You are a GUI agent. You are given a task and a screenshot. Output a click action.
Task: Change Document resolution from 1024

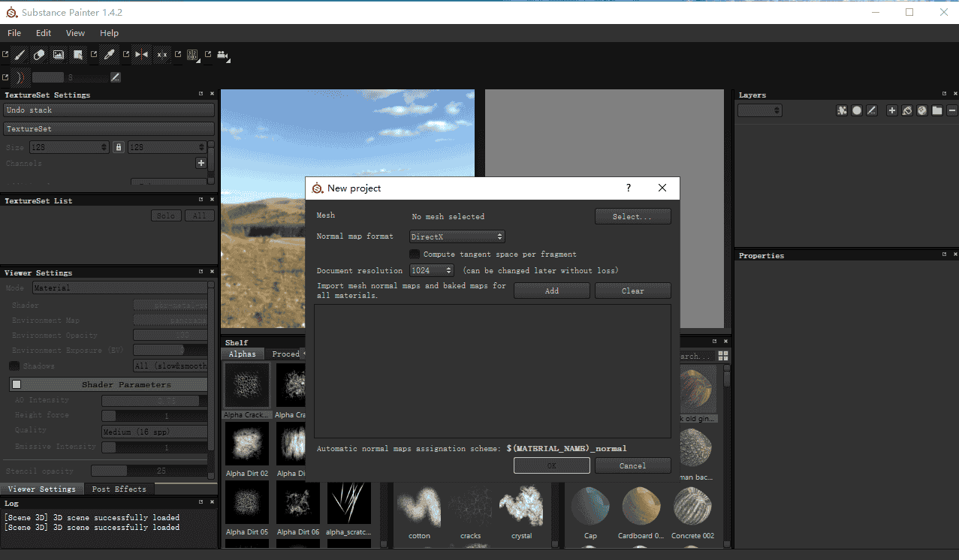click(431, 270)
